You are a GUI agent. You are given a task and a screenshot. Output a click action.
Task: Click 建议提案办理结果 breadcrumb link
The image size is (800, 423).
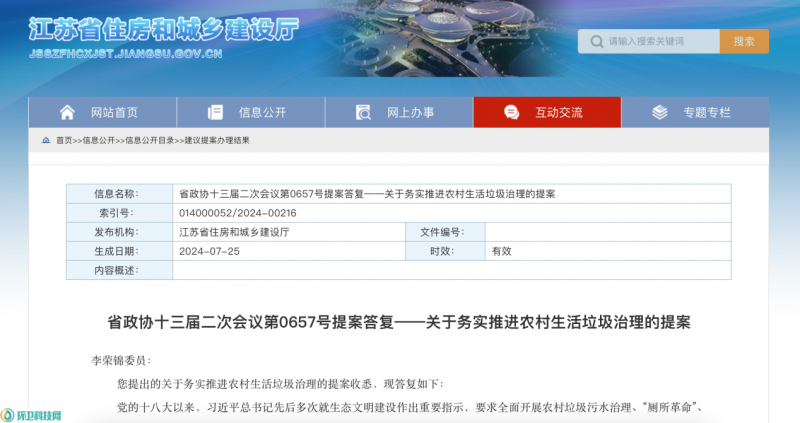216,141
